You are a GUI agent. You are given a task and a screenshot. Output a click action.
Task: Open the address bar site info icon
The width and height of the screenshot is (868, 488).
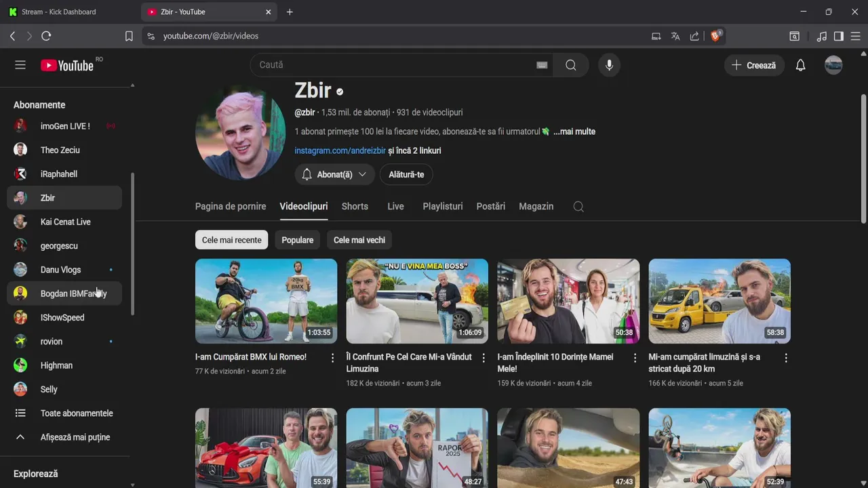(151, 36)
